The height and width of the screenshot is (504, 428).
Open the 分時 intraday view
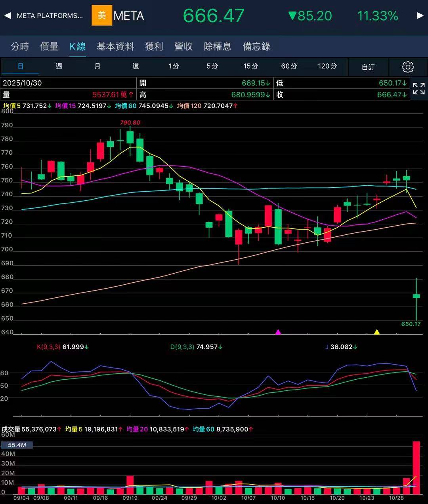tap(20, 46)
